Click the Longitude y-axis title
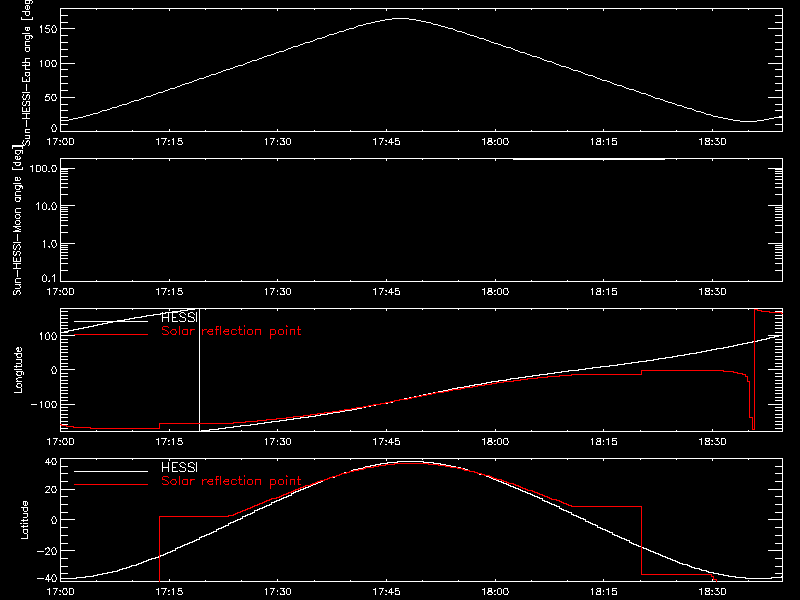Screen dimensions: 800x600 click(x=18, y=370)
